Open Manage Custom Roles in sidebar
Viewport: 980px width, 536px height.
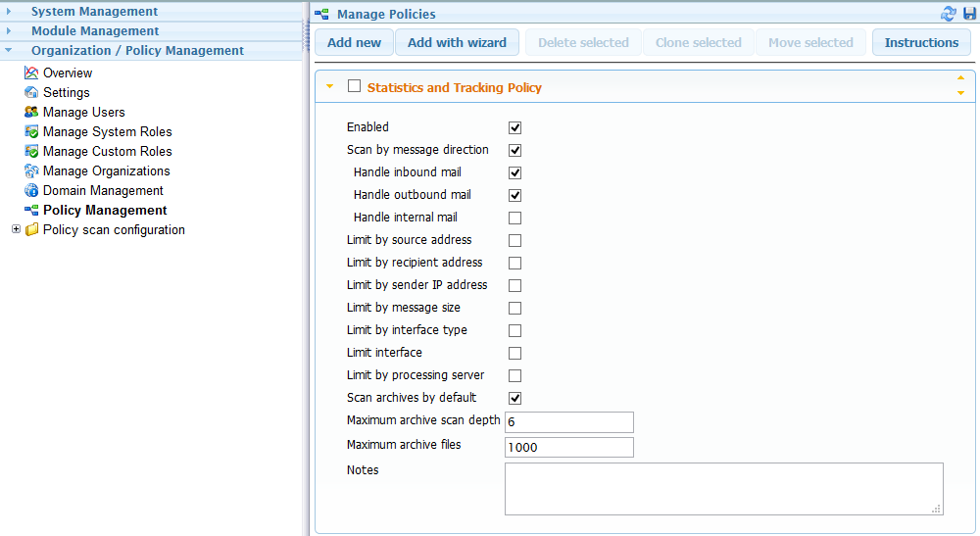coord(107,151)
